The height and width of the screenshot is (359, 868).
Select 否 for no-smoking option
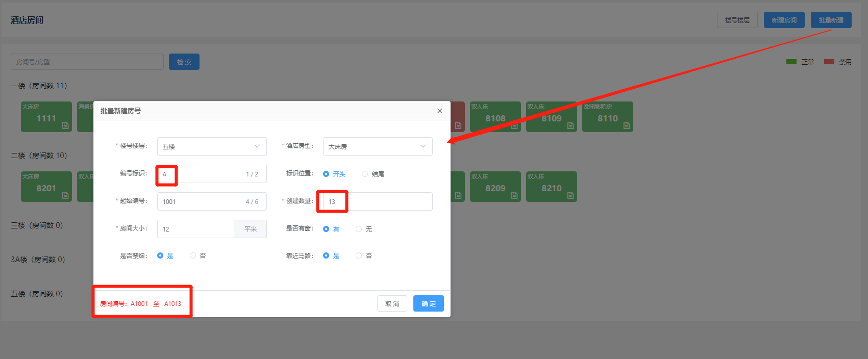click(193, 255)
